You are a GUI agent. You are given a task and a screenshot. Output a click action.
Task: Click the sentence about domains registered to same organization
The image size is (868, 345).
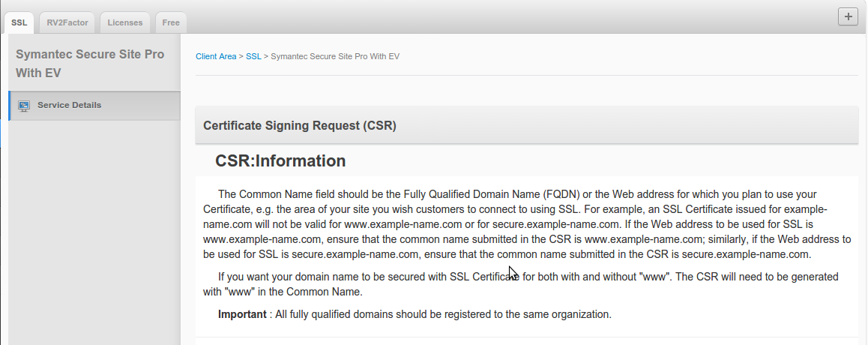(444, 314)
